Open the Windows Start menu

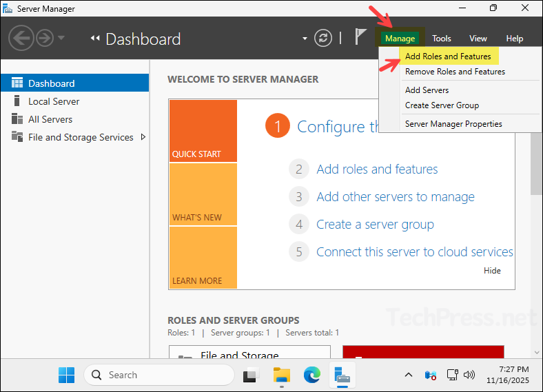[x=66, y=375]
